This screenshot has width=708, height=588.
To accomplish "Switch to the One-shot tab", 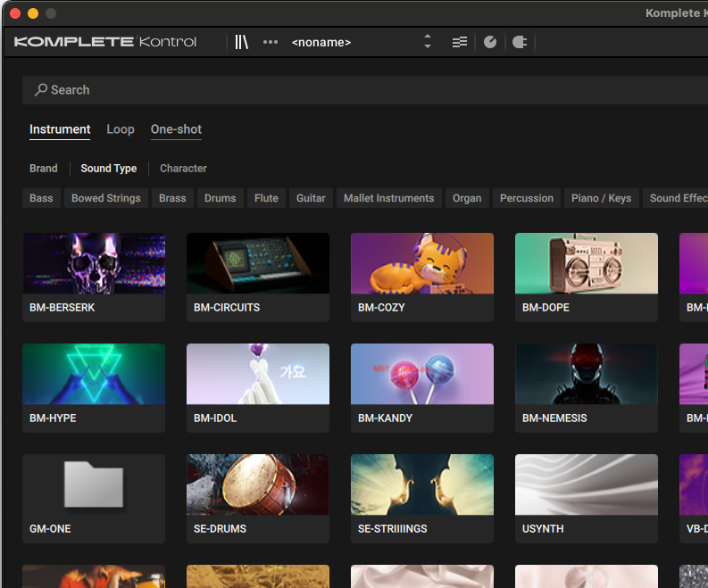I will pos(176,129).
